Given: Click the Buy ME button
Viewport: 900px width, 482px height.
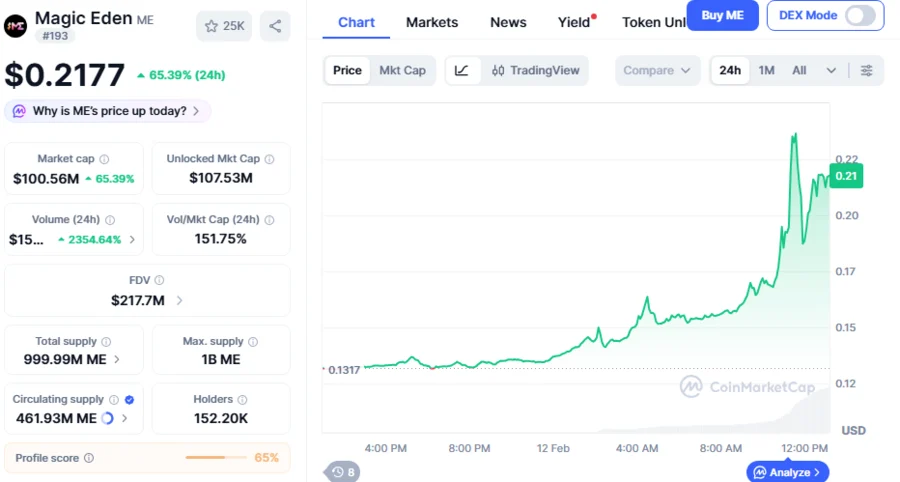Looking at the screenshot, I should (x=722, y=15).
